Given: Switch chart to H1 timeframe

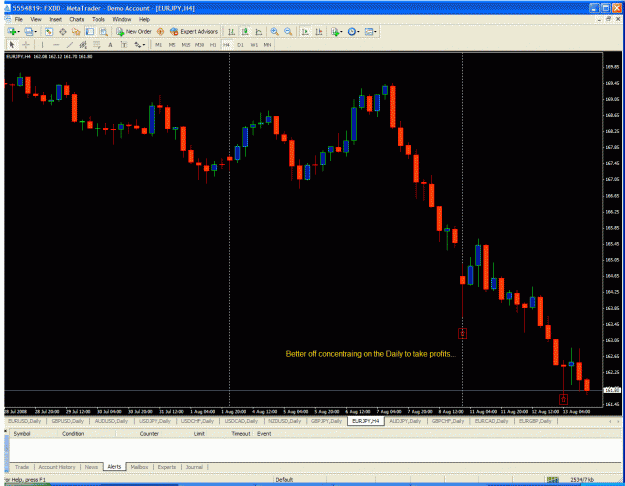Looking at the screenshot, I should 213,45.
